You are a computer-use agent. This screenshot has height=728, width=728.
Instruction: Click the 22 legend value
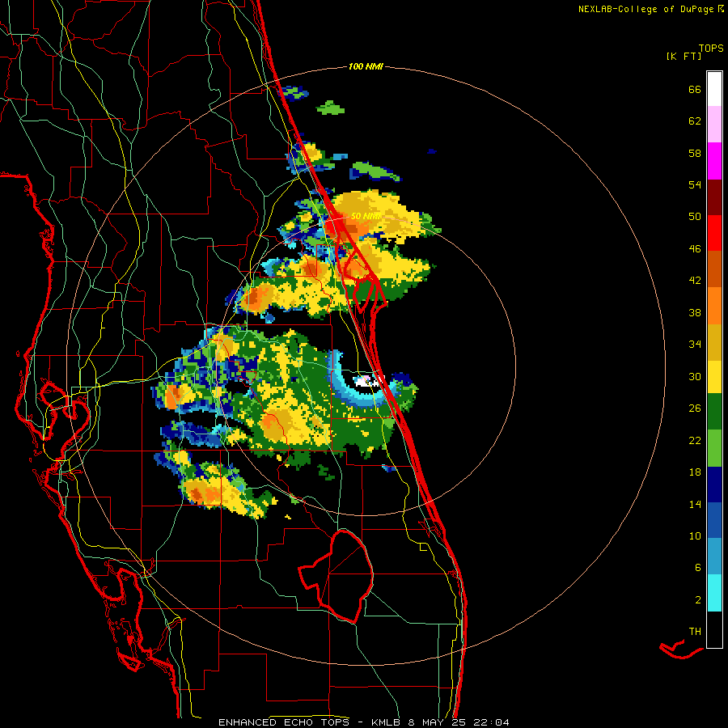pyautogui.click(x=695, y=440)
